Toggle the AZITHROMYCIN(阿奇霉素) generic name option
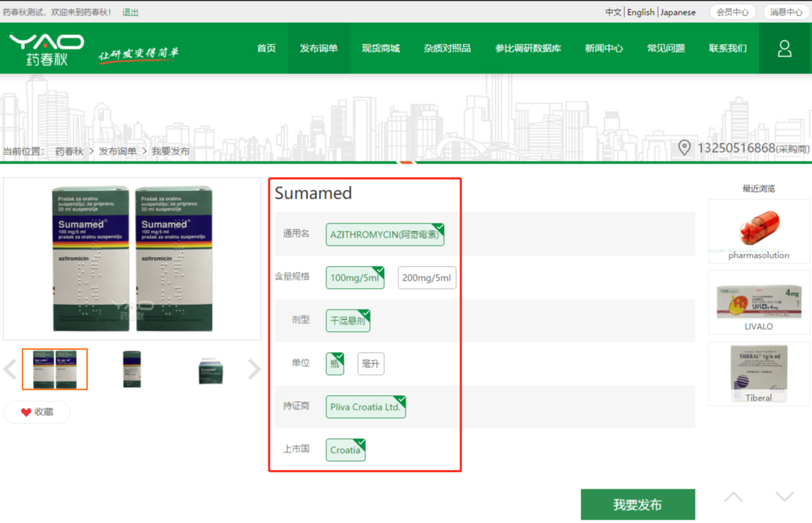812x523 pixels. coord(385,235)
